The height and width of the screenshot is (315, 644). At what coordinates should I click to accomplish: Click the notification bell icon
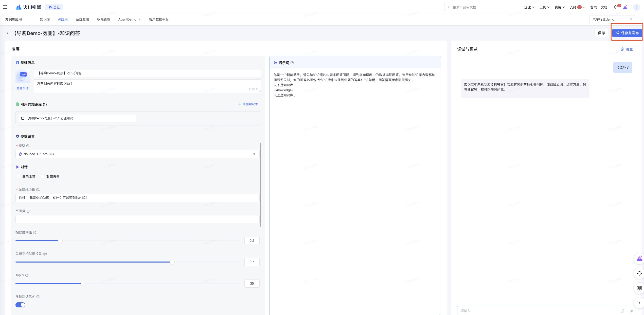(615, 7)
